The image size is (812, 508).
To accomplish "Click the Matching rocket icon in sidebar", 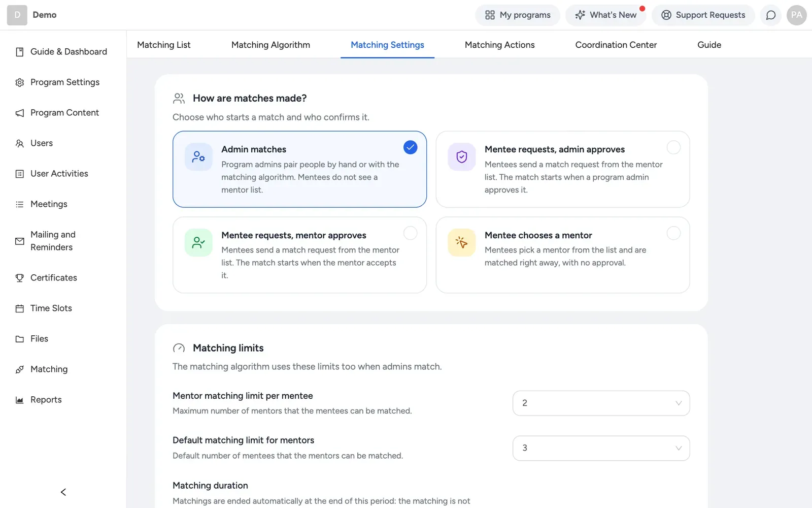I will point(20,369).
